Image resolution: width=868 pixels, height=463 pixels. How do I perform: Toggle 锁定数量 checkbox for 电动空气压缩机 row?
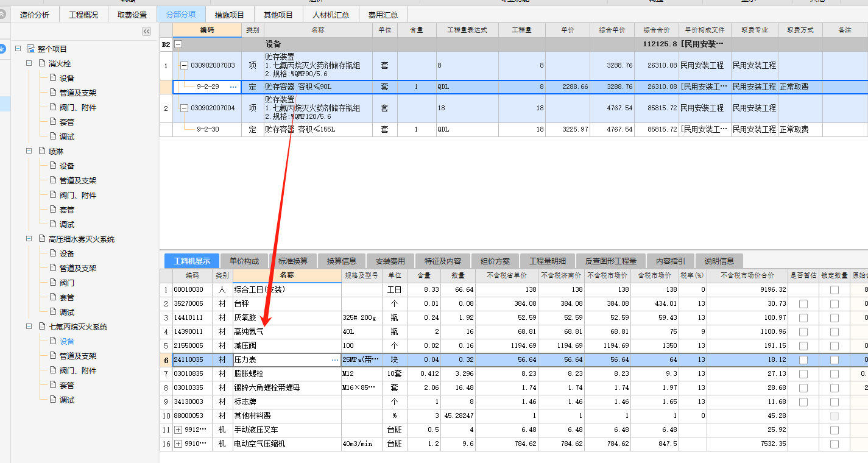point(834,444)
